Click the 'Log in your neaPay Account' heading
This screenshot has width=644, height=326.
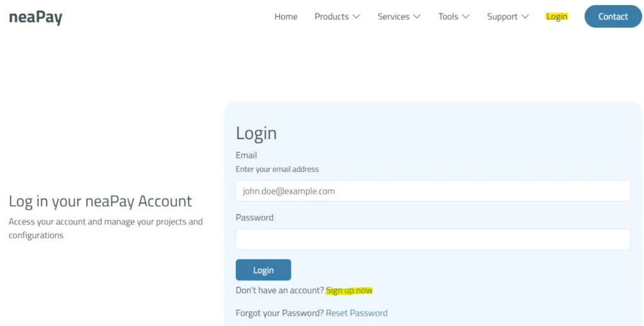[x=100, y=201]
